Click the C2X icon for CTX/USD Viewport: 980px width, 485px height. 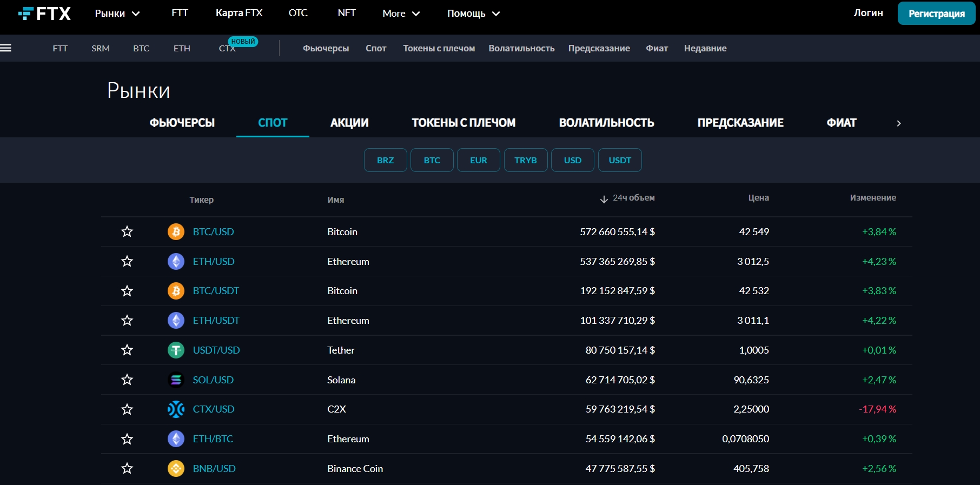(176, 409)
